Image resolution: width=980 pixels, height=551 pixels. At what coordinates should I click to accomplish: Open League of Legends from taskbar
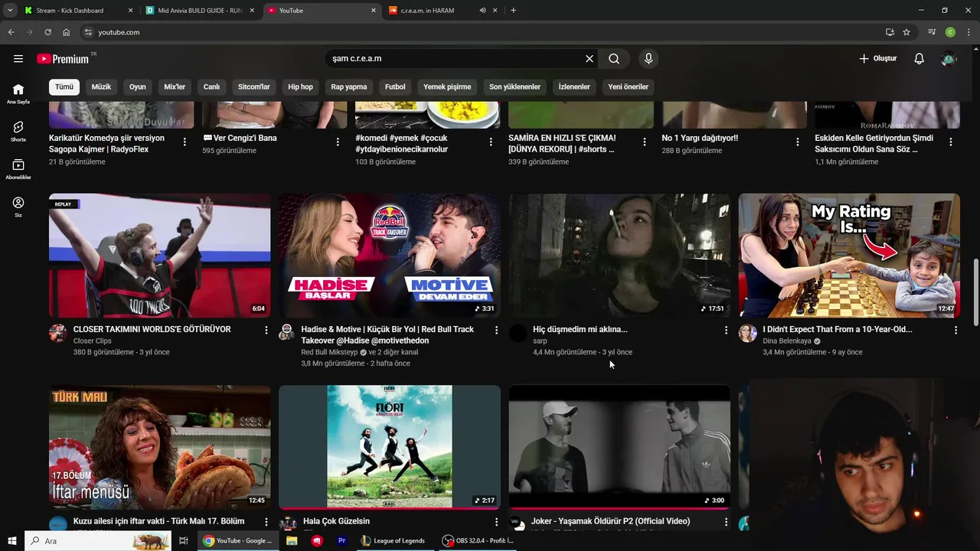(x=392, y=541)
